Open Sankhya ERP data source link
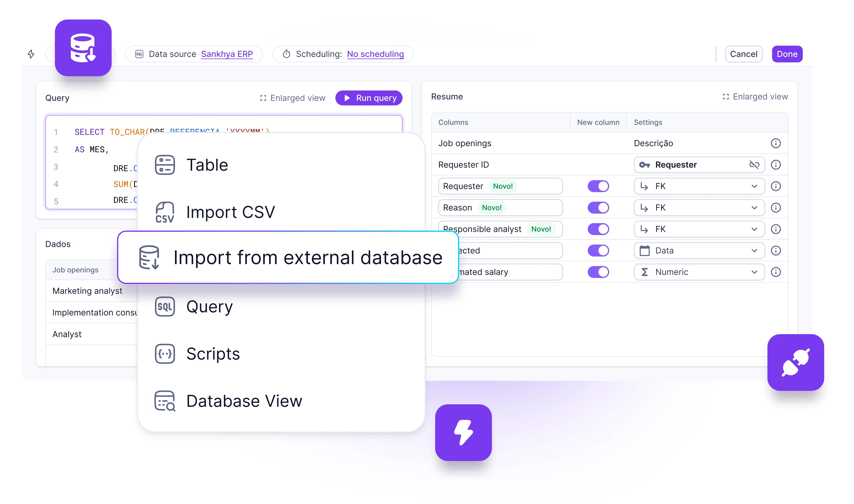This screenshot has height=504, width=854. [x=227, y=54]
